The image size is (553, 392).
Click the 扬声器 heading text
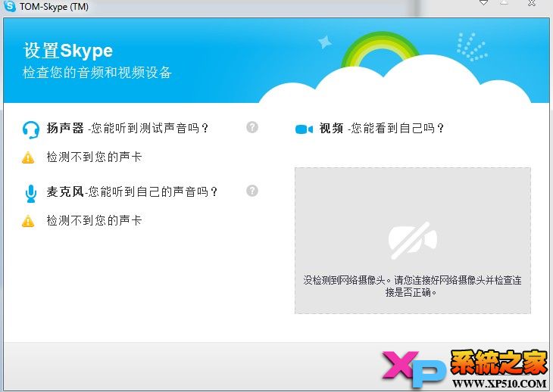tap(65, 128)
